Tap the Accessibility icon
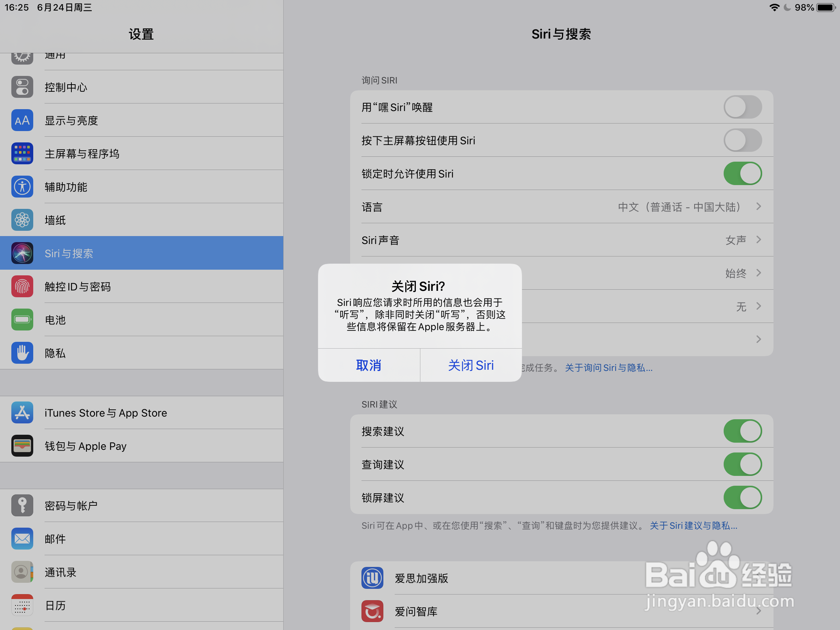The width and height of the screenshot is (840, 630). 22,187
